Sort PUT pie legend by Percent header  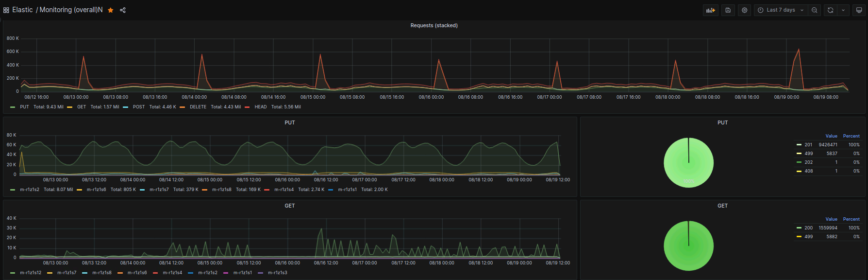851,136
